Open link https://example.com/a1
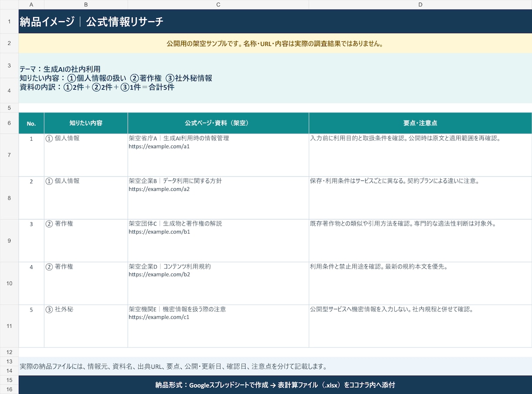Image resolution: width=532 pixels, height=394 pixels. click(159, 146)
